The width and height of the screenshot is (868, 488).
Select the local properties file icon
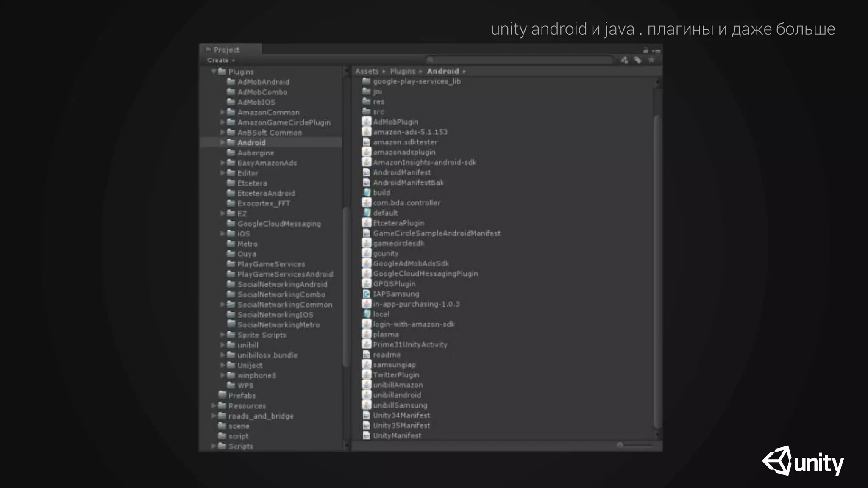pyautogui.click(x=367, y=314)
